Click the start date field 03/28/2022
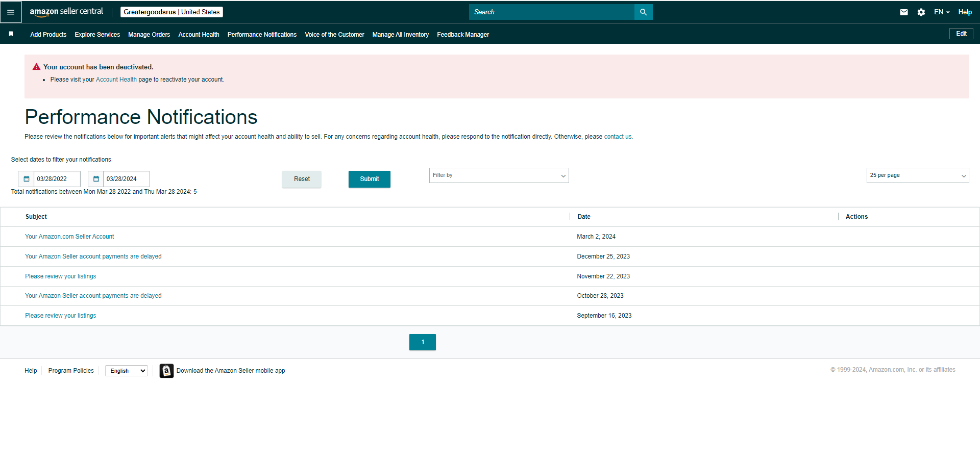Viewport: 980px width, 464px height. point(57,179)
